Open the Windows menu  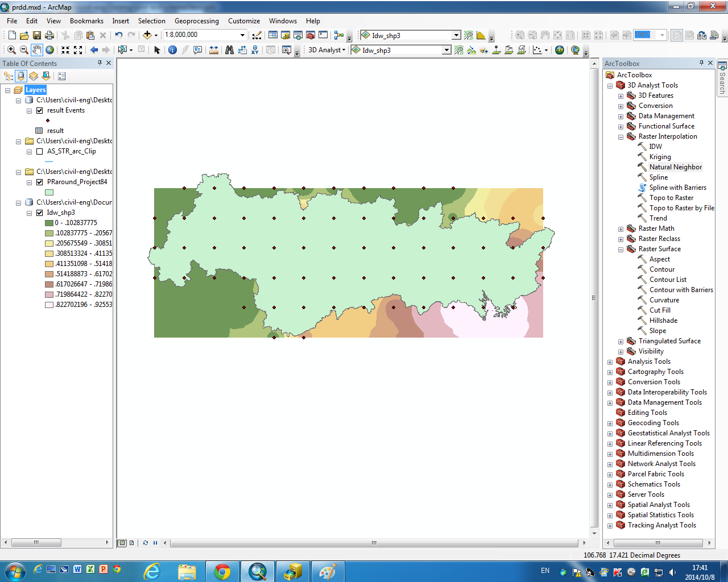(x=283, y=21)
